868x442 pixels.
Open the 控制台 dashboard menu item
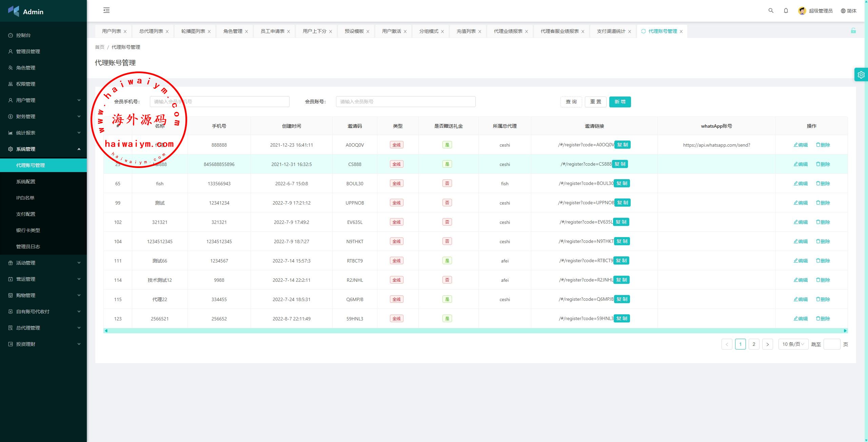[23, 35]
